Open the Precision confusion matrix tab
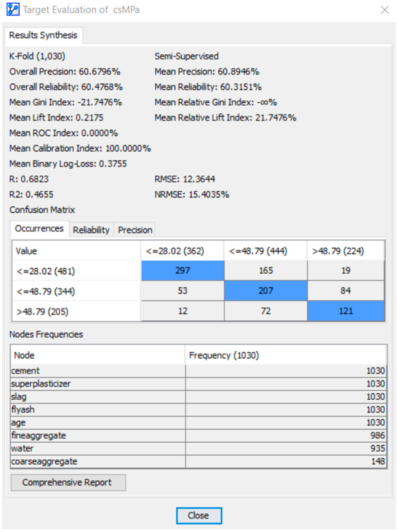The image size is (398, 532). coord(135,230)
